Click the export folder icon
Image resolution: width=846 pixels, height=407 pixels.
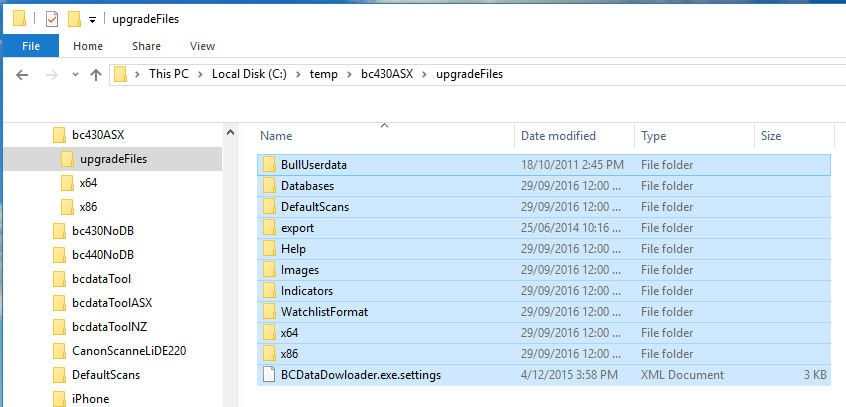(x=269, y=228)
